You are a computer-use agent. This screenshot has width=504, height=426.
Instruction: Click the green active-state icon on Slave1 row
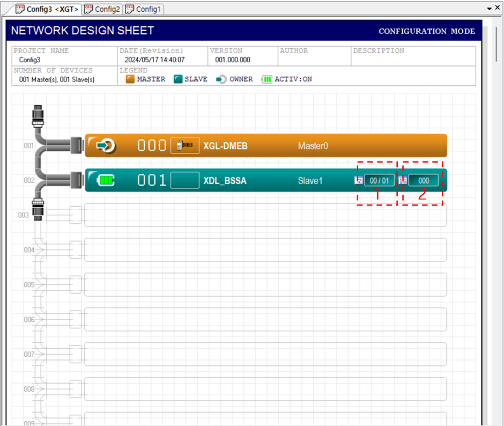106,180
